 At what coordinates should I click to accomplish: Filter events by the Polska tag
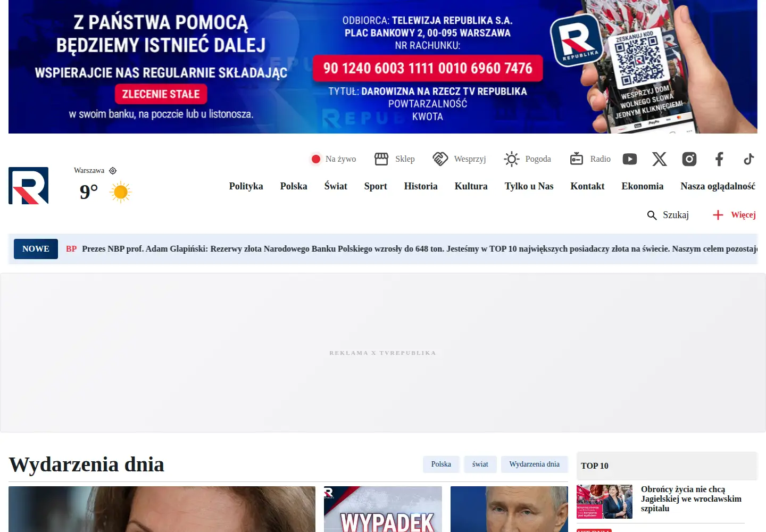(441, 464)
